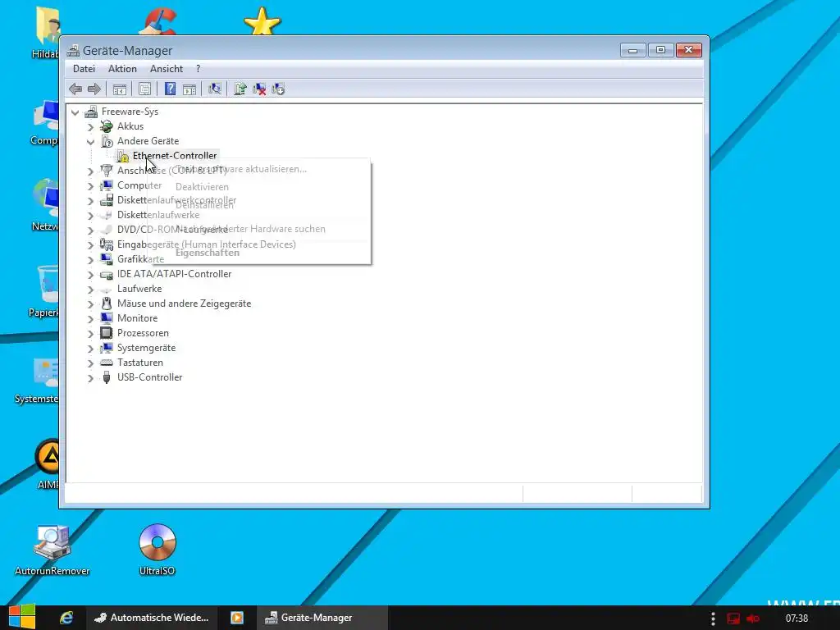840x630 pixels.
Task: Click the Scan for hardware changes toolbar icon
Action: point(215,89)
